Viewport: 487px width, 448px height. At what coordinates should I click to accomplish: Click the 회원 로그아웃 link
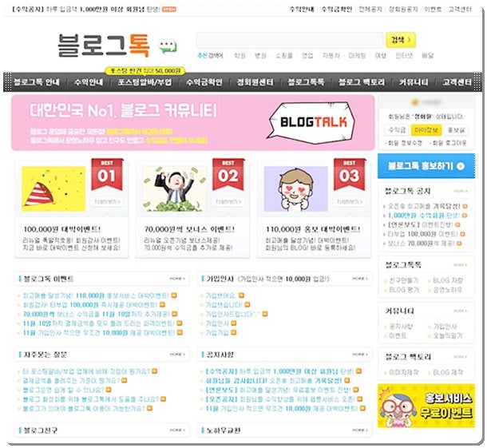[x=449, y=143]
